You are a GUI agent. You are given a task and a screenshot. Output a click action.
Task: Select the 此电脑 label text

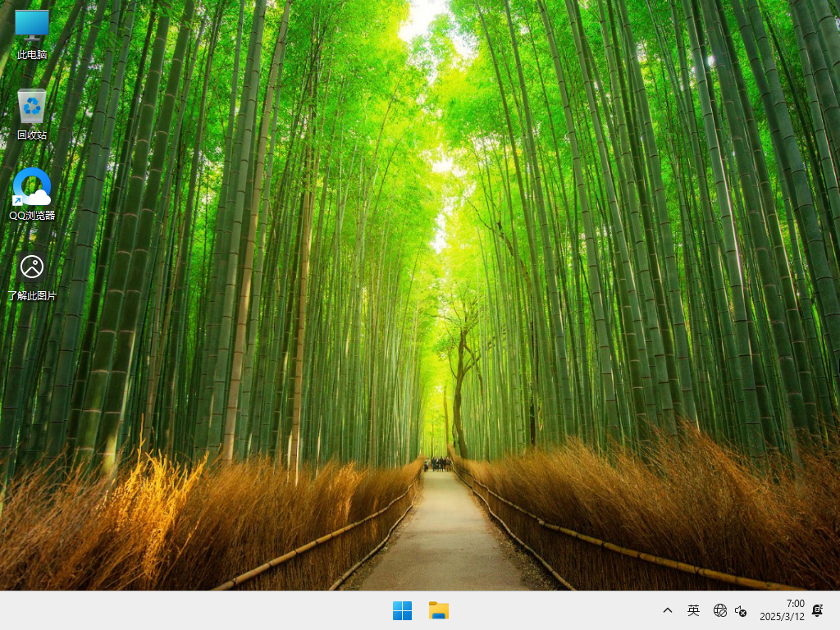[x=32, y=55]
